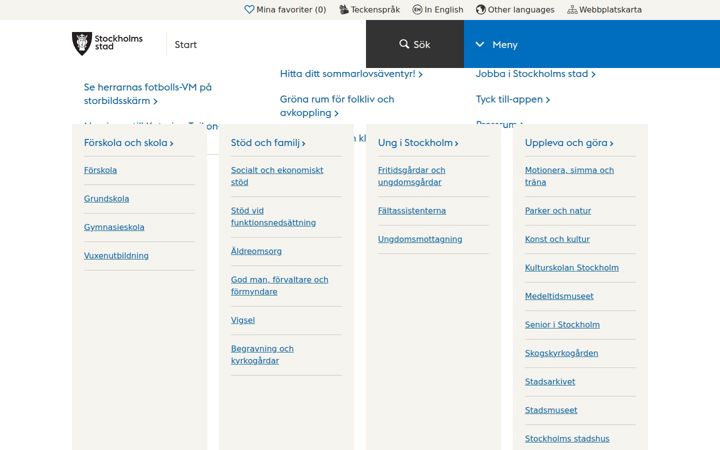Click the In English language icon

(417, 9)
